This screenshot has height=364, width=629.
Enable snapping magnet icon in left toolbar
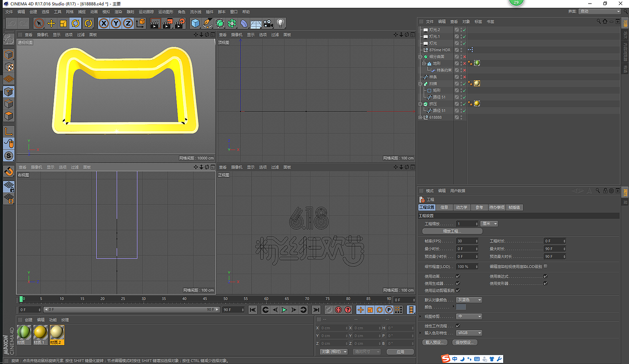pos(9,171)
